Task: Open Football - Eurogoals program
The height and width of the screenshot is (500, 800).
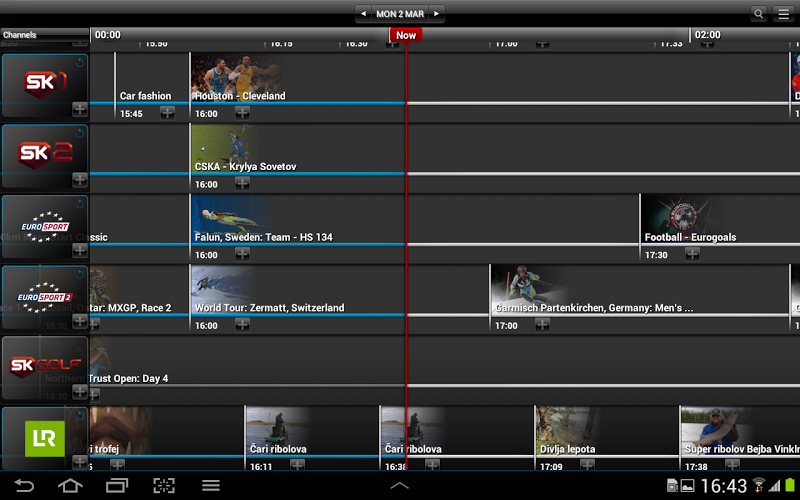Action: tap(690, 237)
